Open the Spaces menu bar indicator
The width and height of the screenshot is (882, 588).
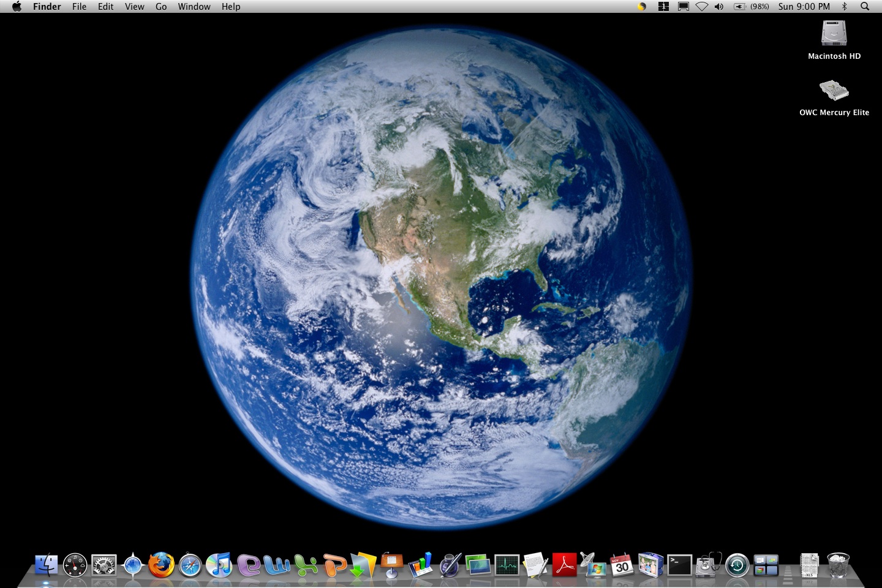tap(663, 7)
